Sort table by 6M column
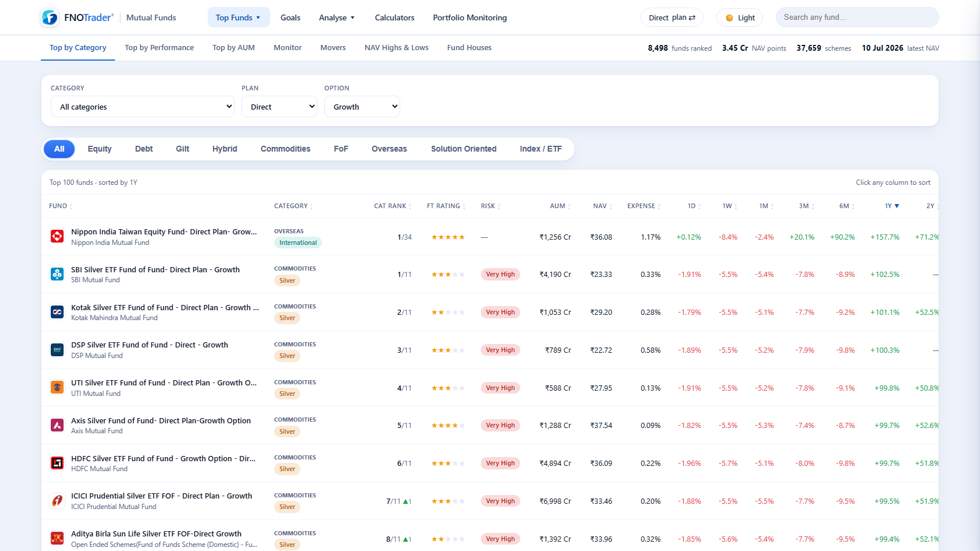980x551 pixels. [x=847, y=206]
